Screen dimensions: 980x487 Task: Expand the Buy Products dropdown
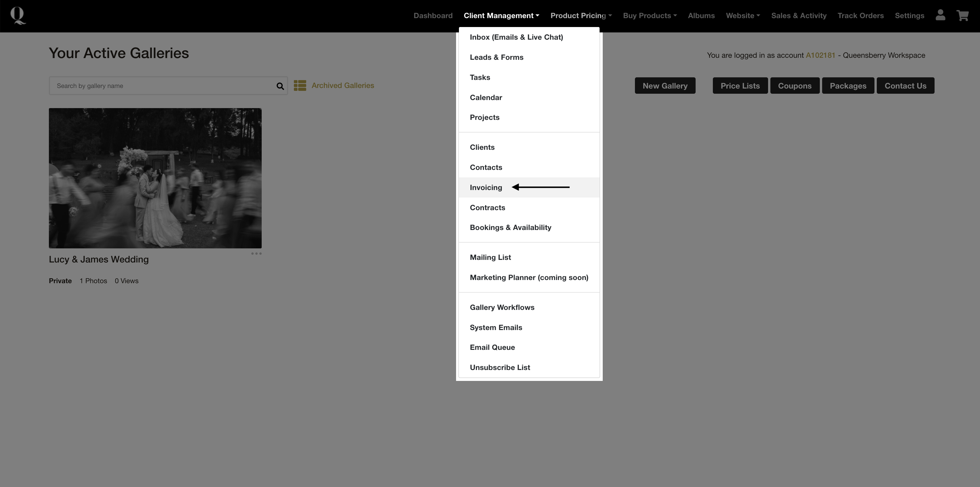pos(649,16)
